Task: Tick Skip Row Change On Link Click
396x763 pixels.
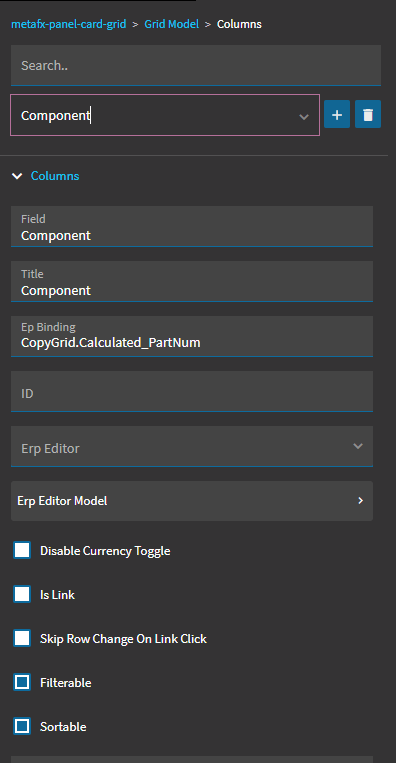Action: click(22, 638)
